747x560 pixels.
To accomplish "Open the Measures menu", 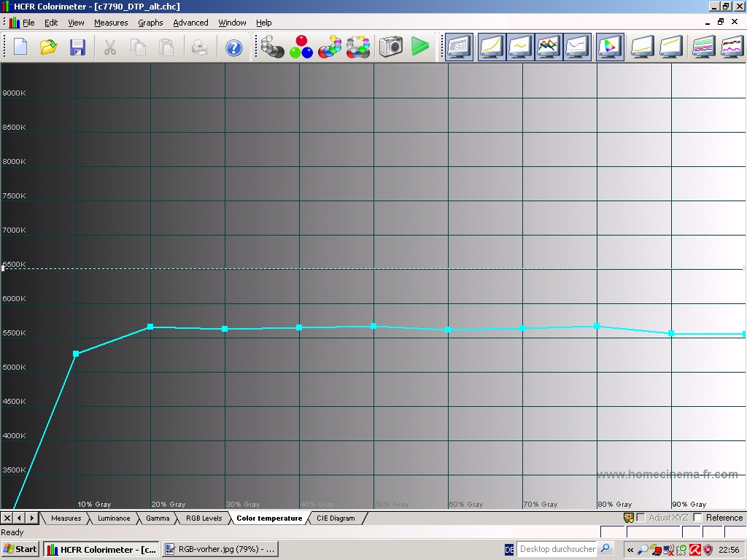I will click(x=111, y=23).
